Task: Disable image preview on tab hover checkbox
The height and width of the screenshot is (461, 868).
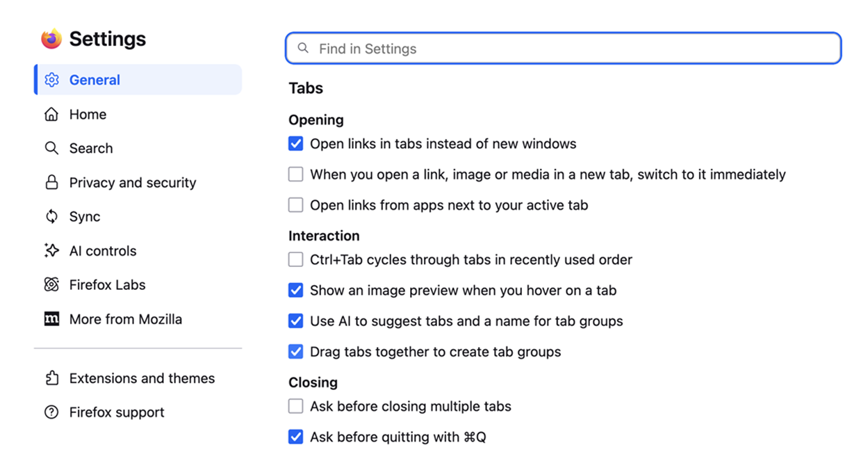Action: pos(296,291)
